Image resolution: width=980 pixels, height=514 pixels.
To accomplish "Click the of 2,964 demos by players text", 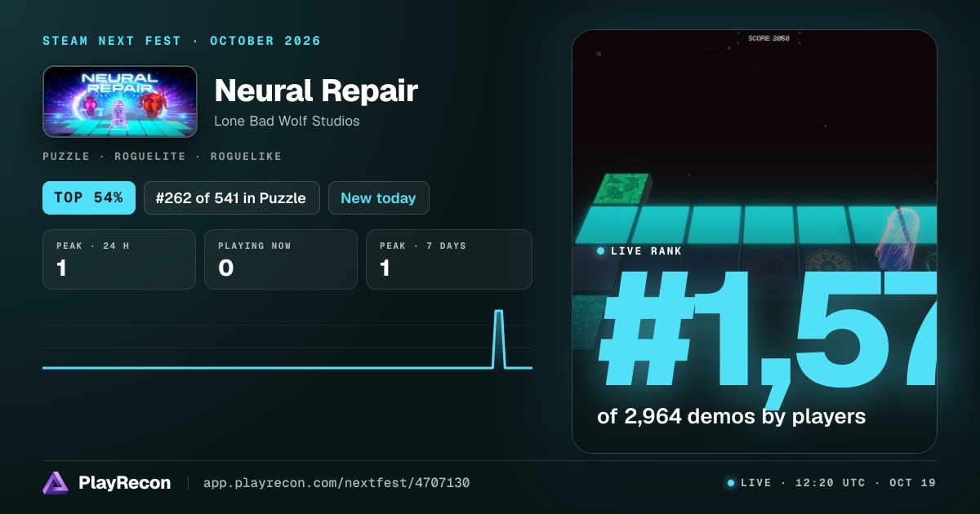I will point(731,416).
